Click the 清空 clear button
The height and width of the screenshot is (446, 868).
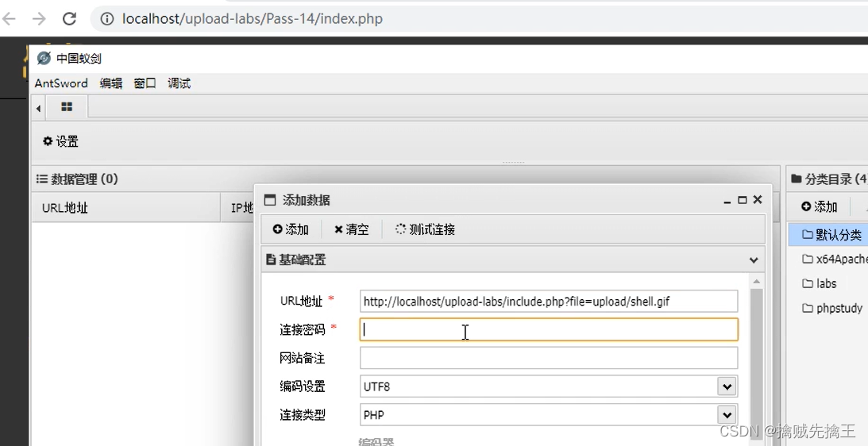pos(352,229)
